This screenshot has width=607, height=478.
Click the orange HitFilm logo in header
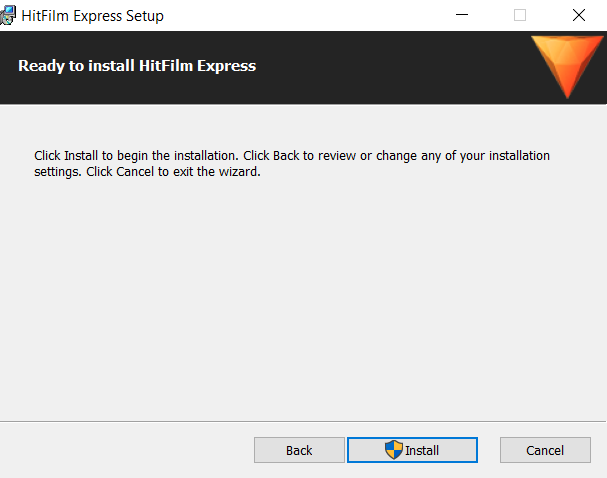click(x=567, y=67)
